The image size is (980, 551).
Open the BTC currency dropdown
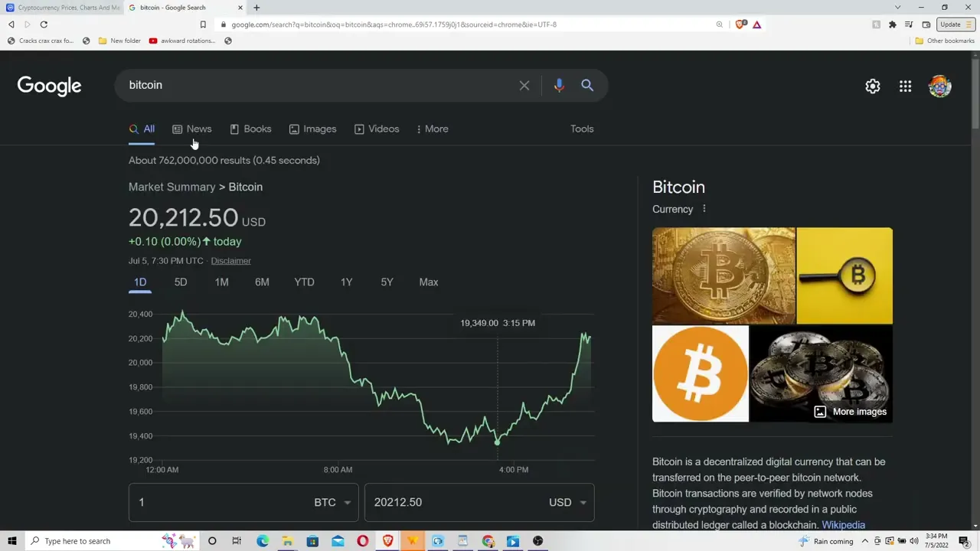(332, 503)
